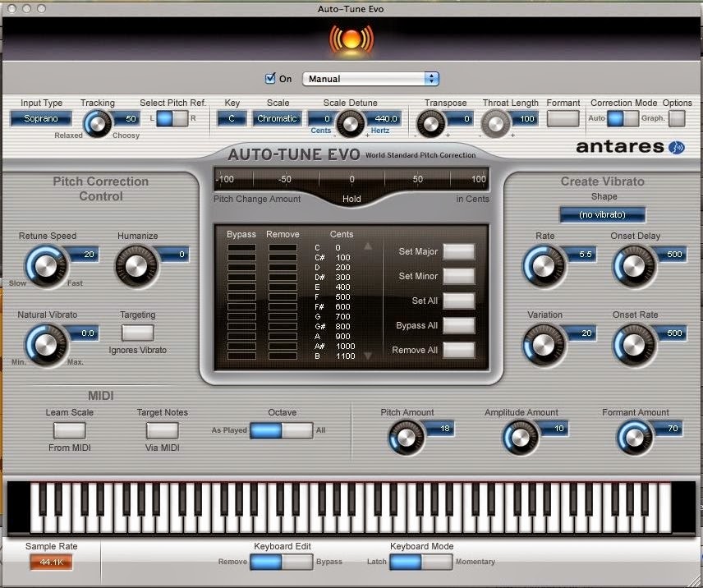
Task: Click the Formant Amount knob
Action: click(x=634, y=438)
